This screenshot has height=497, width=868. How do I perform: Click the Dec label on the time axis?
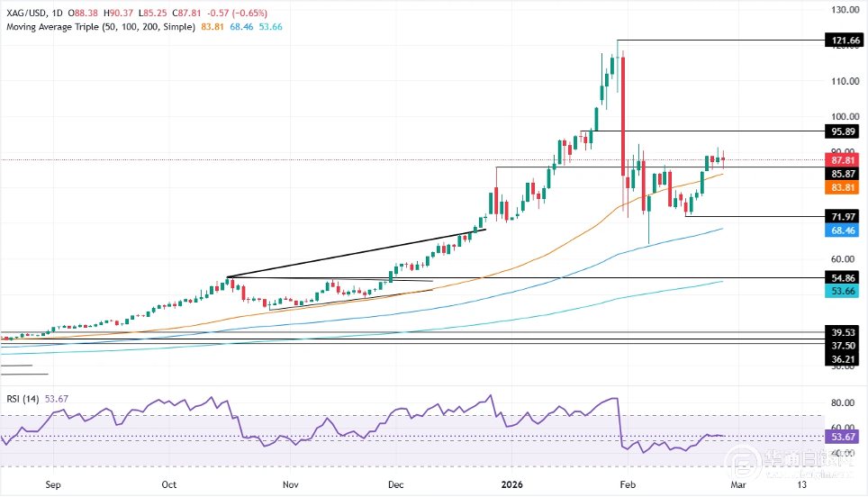click(395, 483)
